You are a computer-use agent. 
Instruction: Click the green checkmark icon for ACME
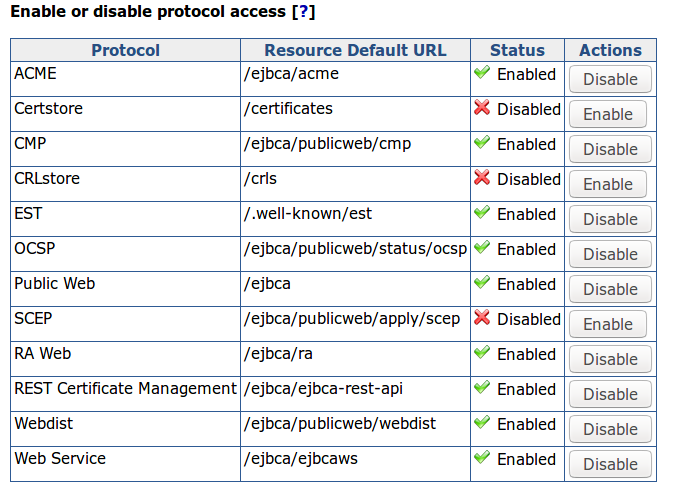click(482, 74)
